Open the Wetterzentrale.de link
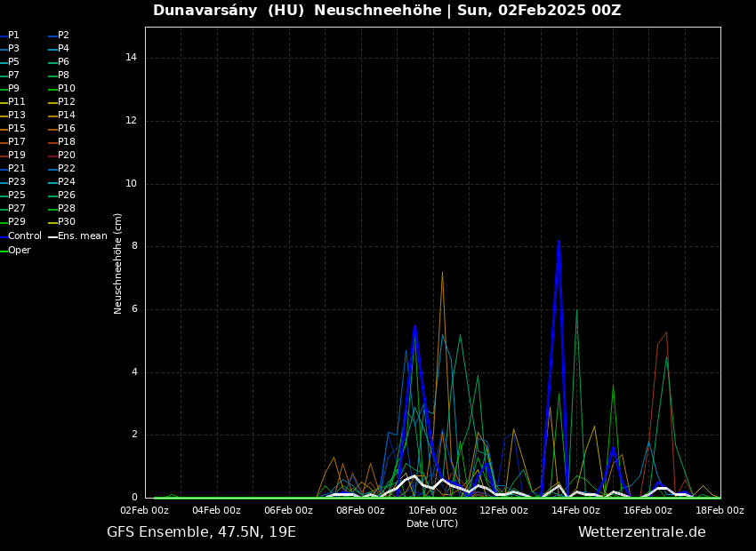This screenshot has width=756, height=551. 641,532
